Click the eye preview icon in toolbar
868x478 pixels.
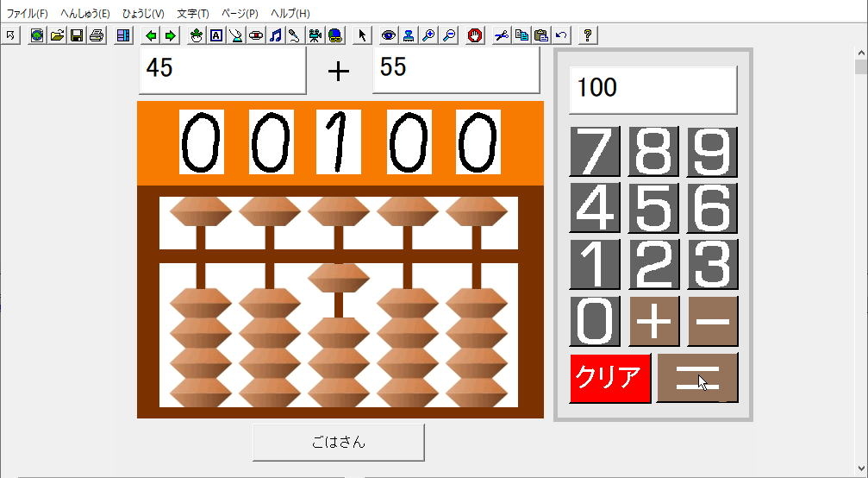point(389,35)
